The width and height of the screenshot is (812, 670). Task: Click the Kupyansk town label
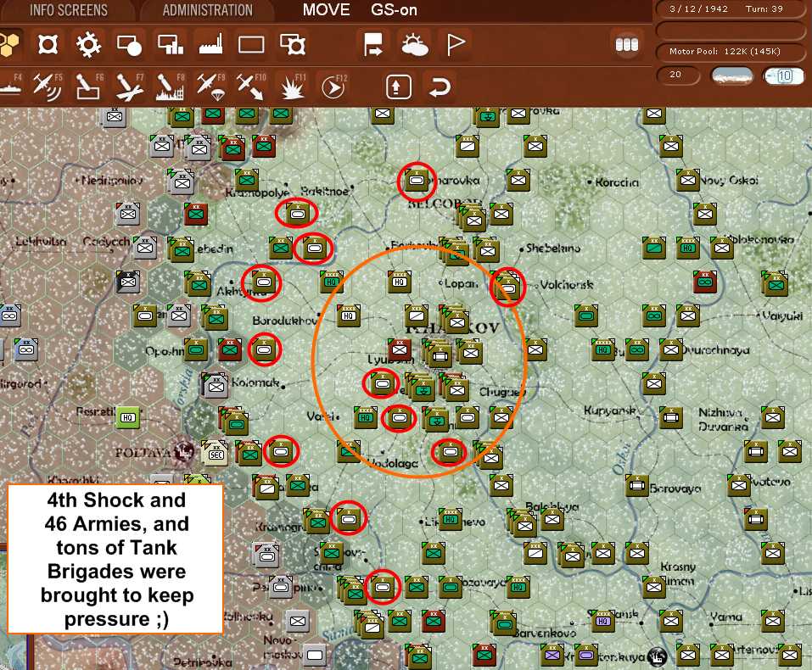coord(610,410)
